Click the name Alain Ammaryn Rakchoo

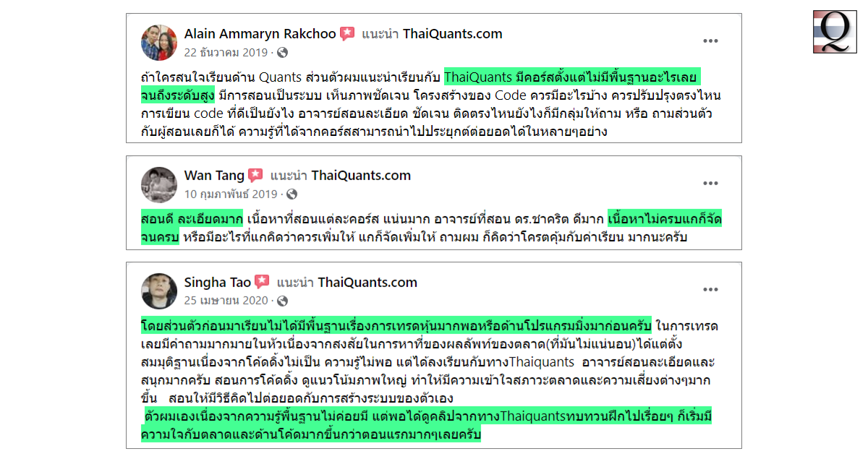pos(260,34)
